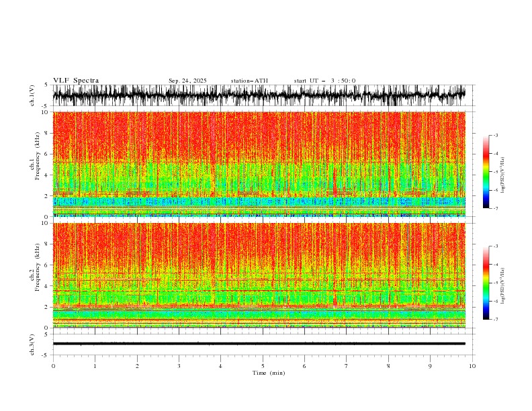Click the ch.1 frequency axis 8 kHz tick
The width and height of the screenshot is (532, 411).
coord(48,133)
